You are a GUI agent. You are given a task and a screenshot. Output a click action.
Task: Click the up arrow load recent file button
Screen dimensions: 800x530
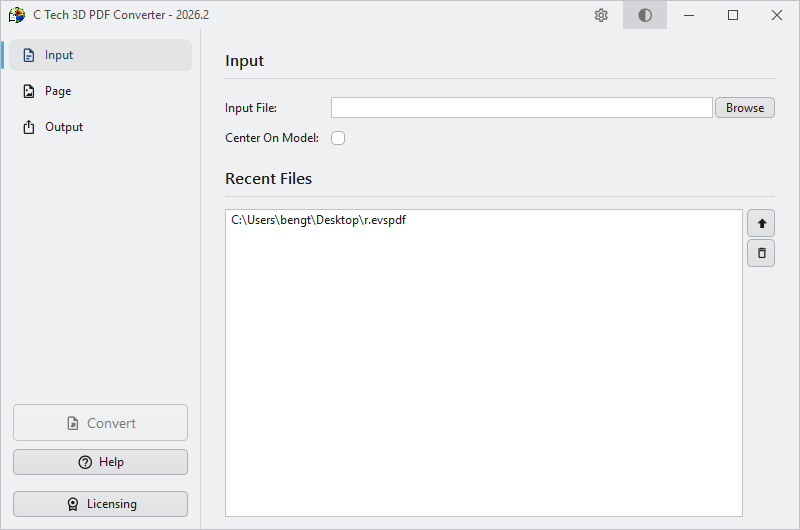[761, 223]
